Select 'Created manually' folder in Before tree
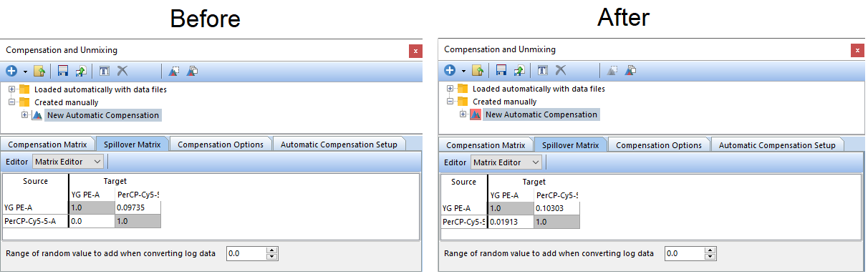Image resolution: width=868 pixels, height=274 pixels. [x=67, y=102]
